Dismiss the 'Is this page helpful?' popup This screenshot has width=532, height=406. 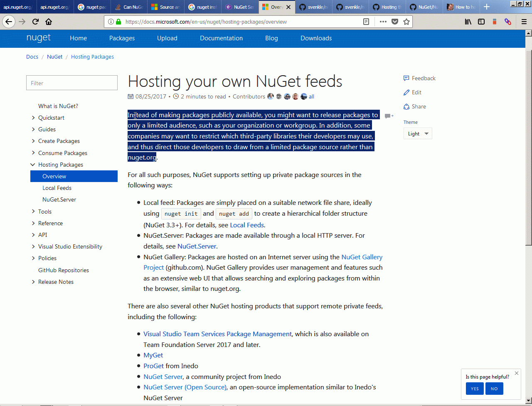coord(517,373)
